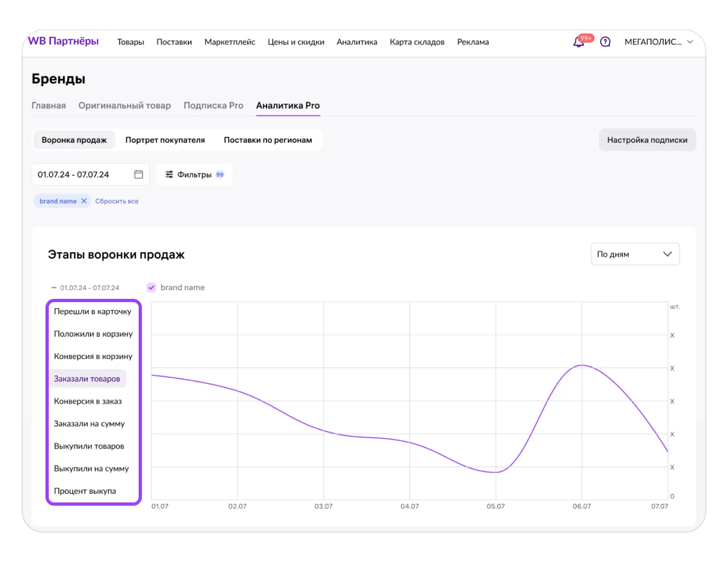The width and height of the screenshot is (728, 562).
Task: Click the Настройка подписки button
Action: pos(647,140)
